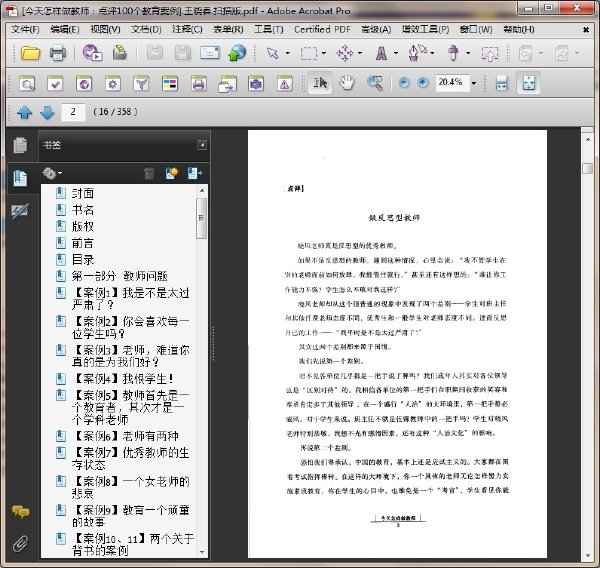Select the Marquee Zoom tool

pos(375,82)
